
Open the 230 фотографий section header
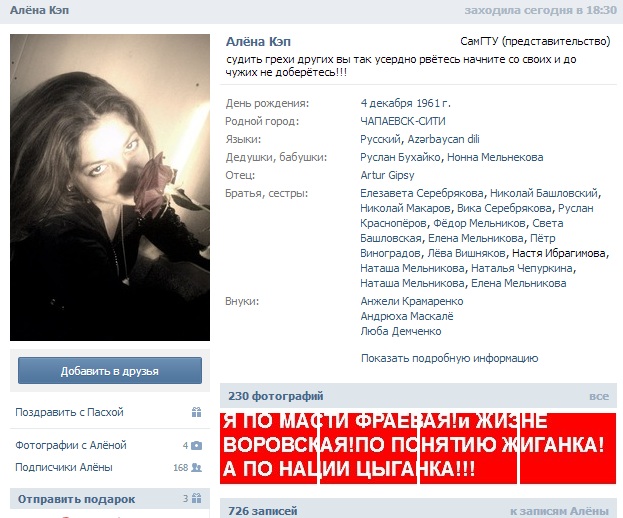(276, 396)
